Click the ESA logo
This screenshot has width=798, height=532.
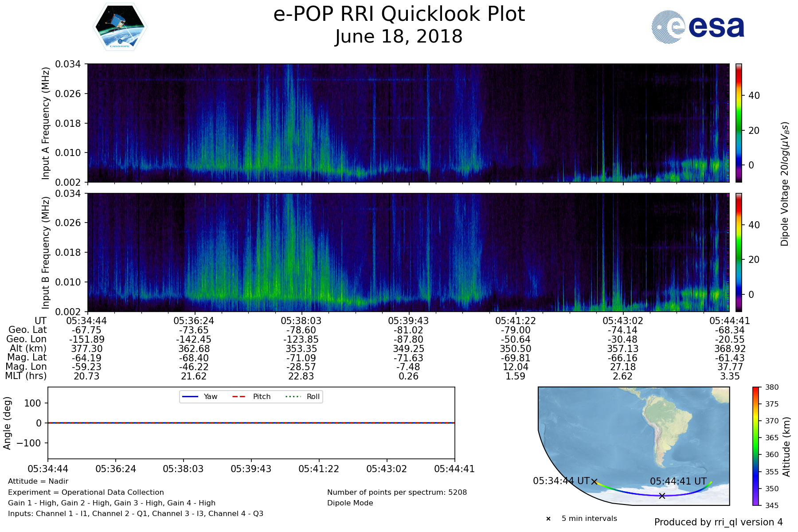[x=698, y=27]
